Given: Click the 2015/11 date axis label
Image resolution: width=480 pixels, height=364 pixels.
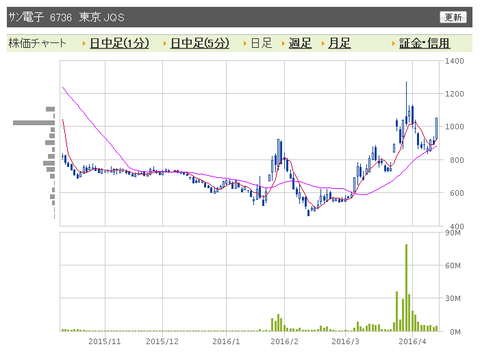Looking at the screenshot, I should (105, 341).
